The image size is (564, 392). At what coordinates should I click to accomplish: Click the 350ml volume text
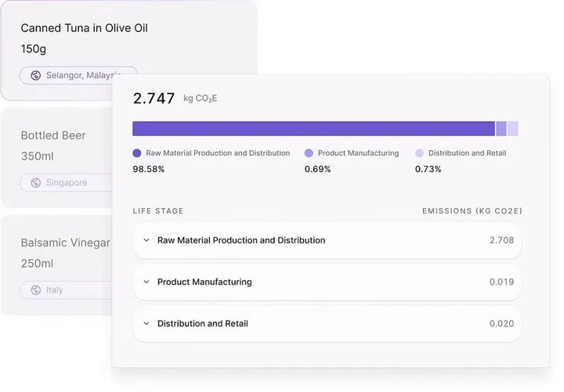click(38, 156)
